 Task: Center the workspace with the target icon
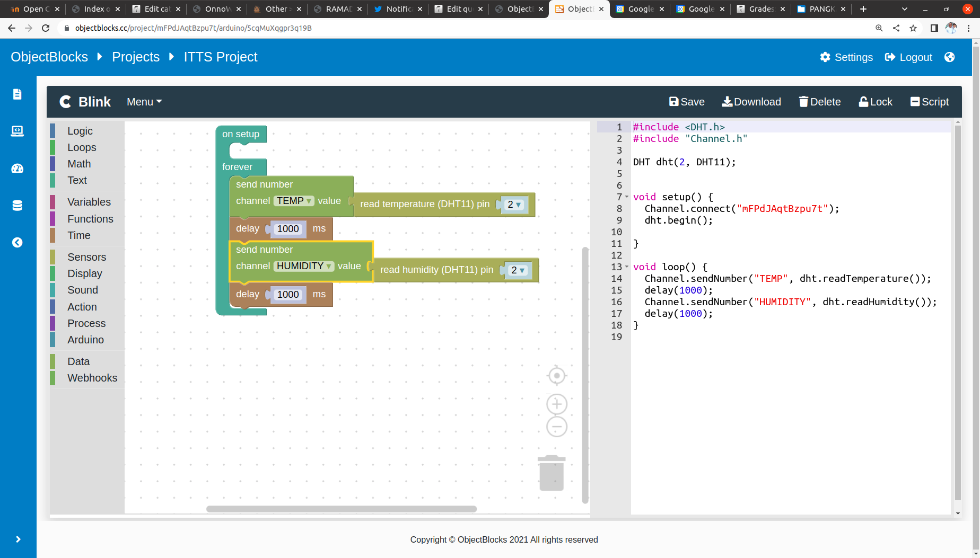pos(556,376)
